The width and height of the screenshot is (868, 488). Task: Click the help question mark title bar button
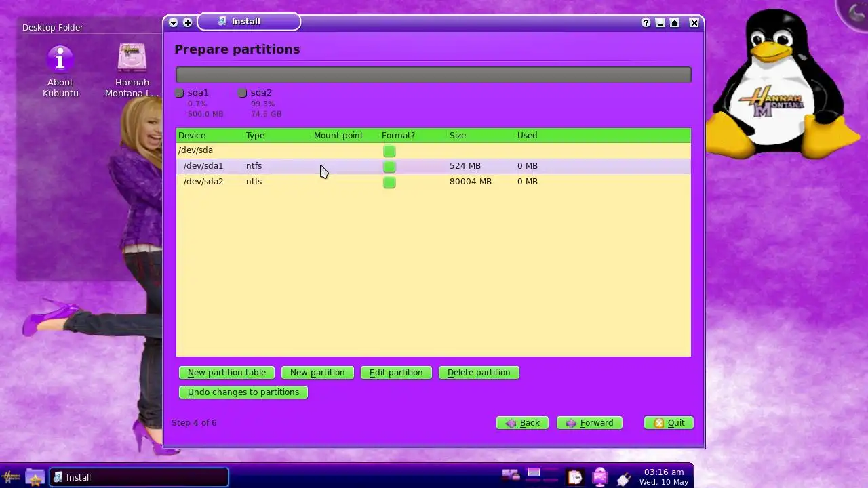(646, 22)
